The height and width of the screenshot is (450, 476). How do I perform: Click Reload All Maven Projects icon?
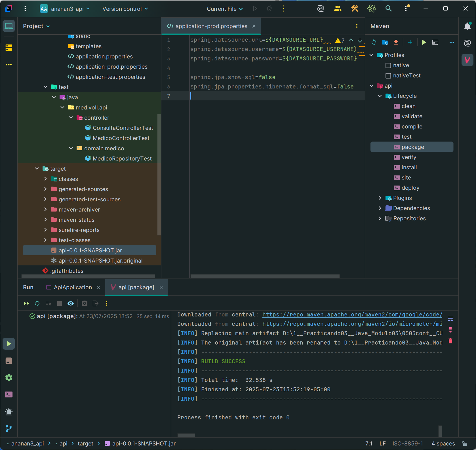tap(374, 42)
